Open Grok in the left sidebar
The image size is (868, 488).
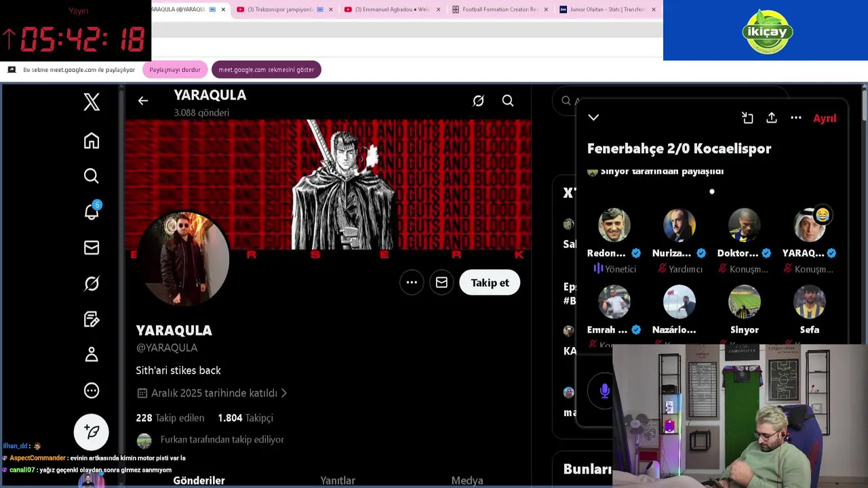coord(92,283)
